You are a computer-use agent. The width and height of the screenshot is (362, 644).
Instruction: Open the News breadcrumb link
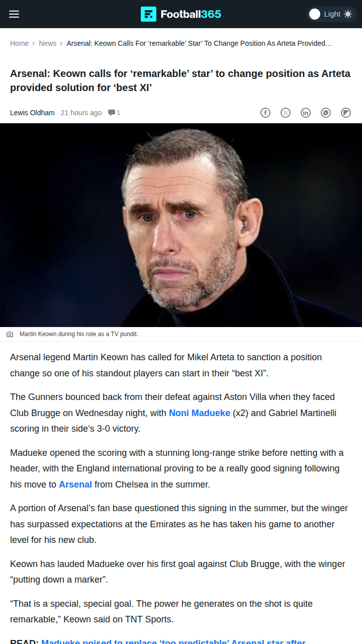point(48,43)
